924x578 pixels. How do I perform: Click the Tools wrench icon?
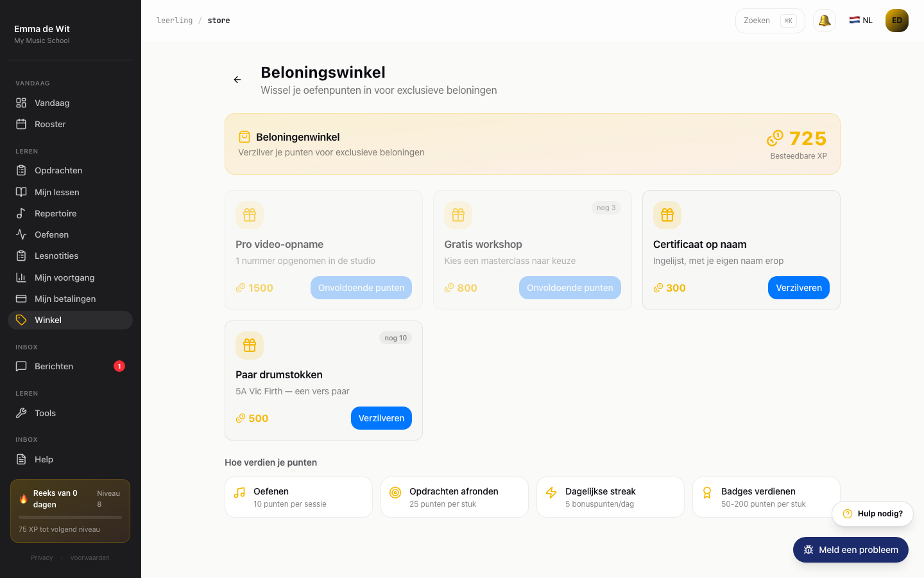coord(21,413)
